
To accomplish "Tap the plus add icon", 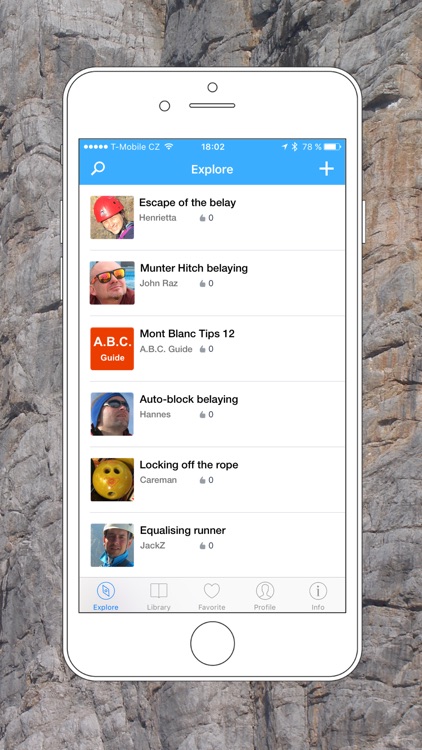I will [326, 168].
